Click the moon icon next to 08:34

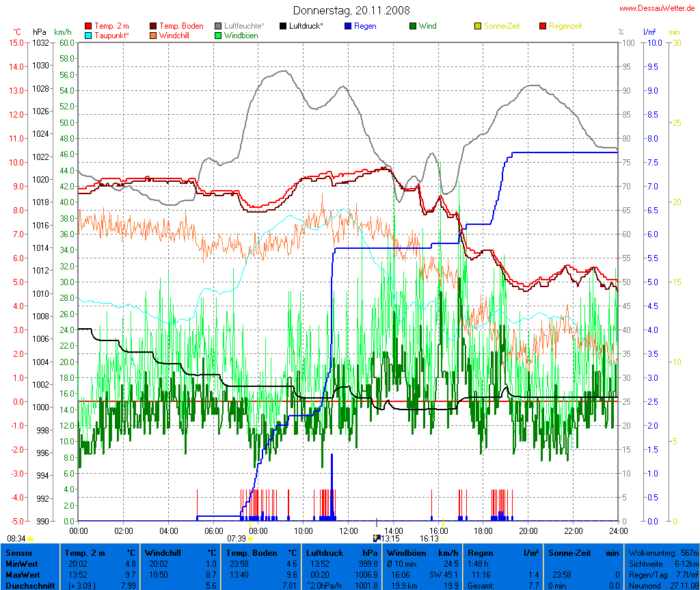(x=31, y=539)
